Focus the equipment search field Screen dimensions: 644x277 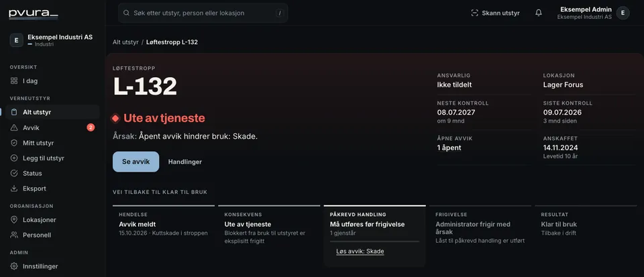(203, 13)
